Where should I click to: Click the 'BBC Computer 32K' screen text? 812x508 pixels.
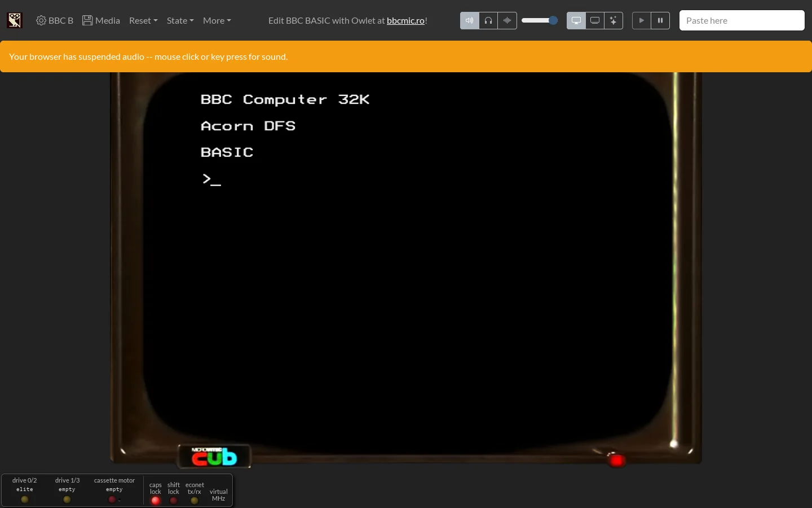point(285,100)
